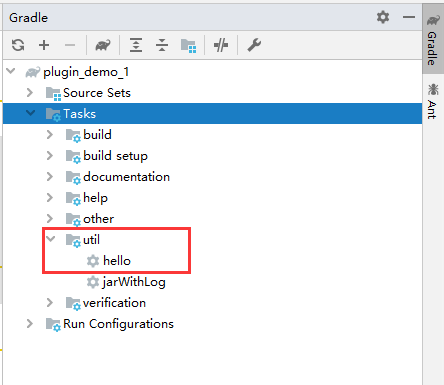
Task: Expand the other task group
Action: coord(50,218)
